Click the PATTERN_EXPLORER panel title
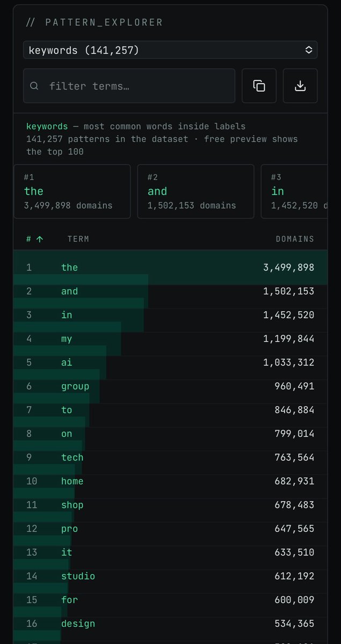The width and height of the screenshot is (341, 644). click(104, 23)
